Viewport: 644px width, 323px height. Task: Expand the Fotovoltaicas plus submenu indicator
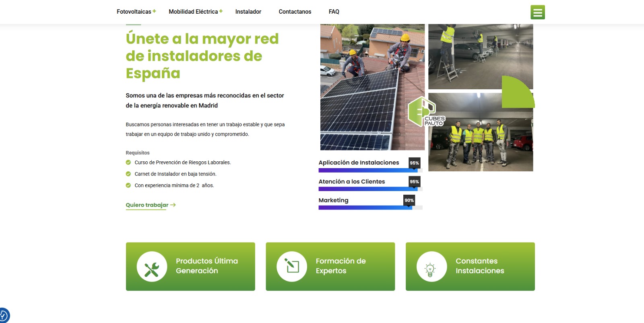(154, 11)
